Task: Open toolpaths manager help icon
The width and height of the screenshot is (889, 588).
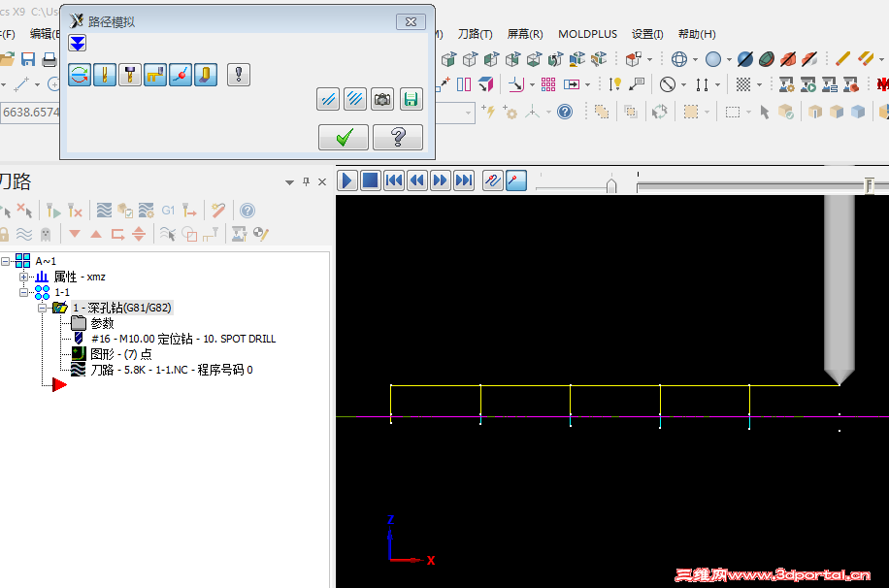Action: (x=247, y=211)
